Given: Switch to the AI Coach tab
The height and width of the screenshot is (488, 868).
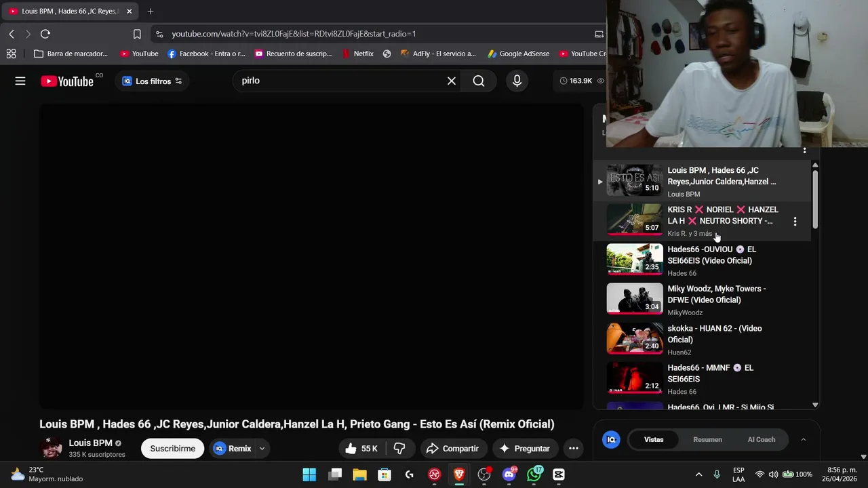Looking at the screenshot, I should click(762, 439).
